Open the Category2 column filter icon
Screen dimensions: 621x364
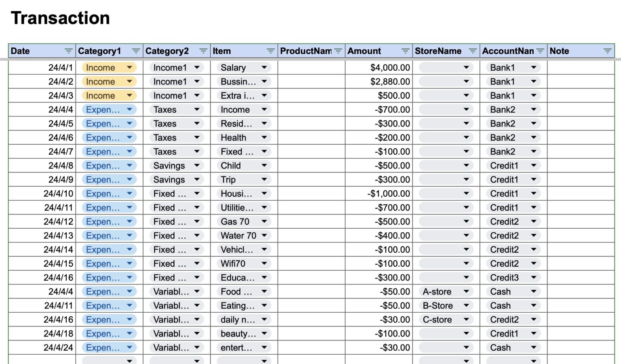click(x=203, y=51)
